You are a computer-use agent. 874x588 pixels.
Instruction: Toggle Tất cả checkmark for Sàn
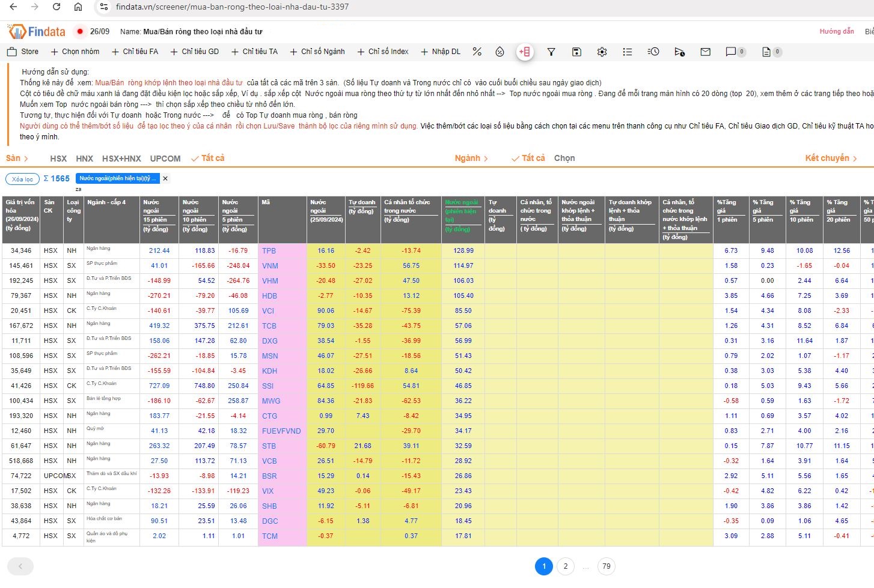(207, 158)
